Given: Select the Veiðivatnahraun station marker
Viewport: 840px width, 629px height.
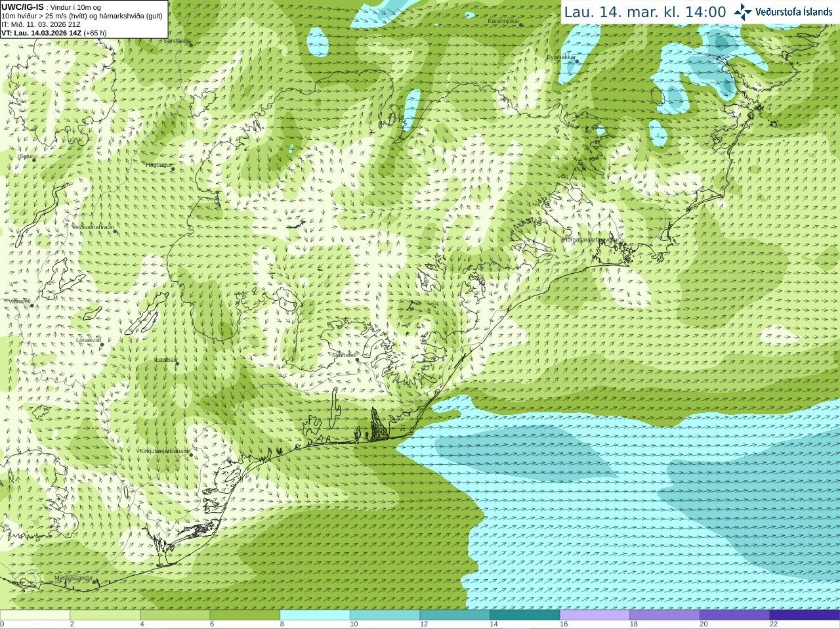Looking at the screenshot, I should coord(115,230).
